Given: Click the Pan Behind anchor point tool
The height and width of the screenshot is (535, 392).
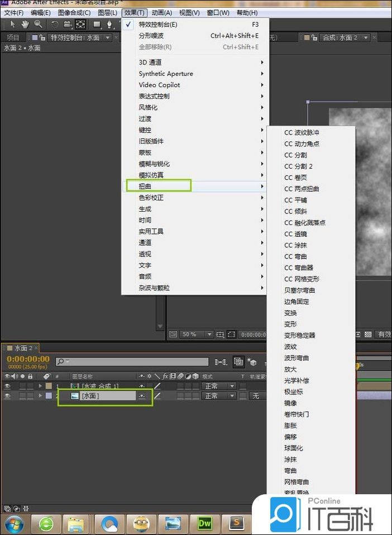Looking at the screenshot, I should tap(80, 24).
